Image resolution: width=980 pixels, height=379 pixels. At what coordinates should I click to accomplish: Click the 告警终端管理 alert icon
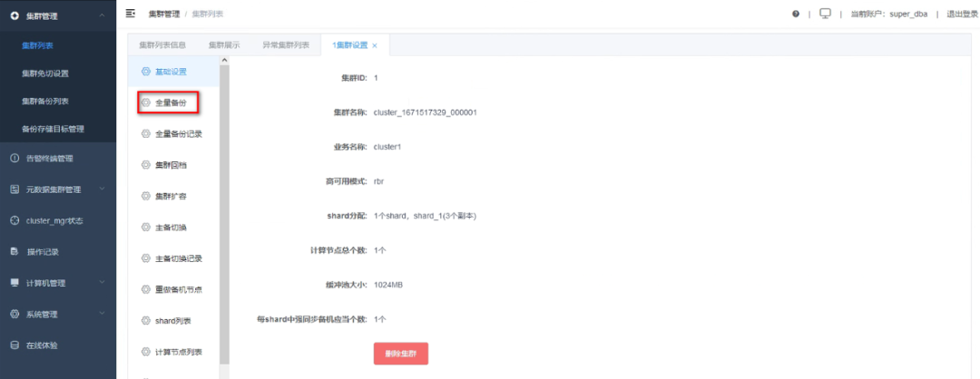(x=15, y=159)
